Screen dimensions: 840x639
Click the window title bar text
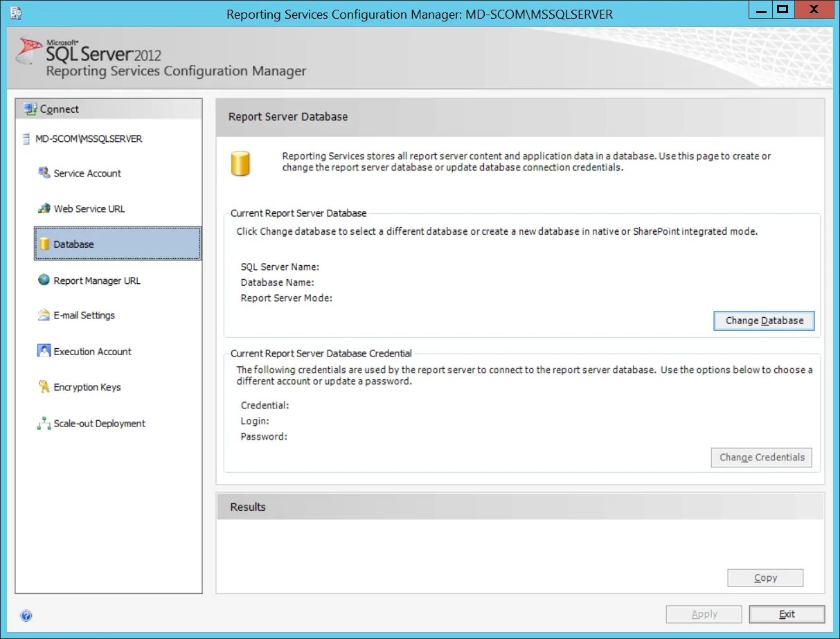pyautogui.click(x=420, y=14)
